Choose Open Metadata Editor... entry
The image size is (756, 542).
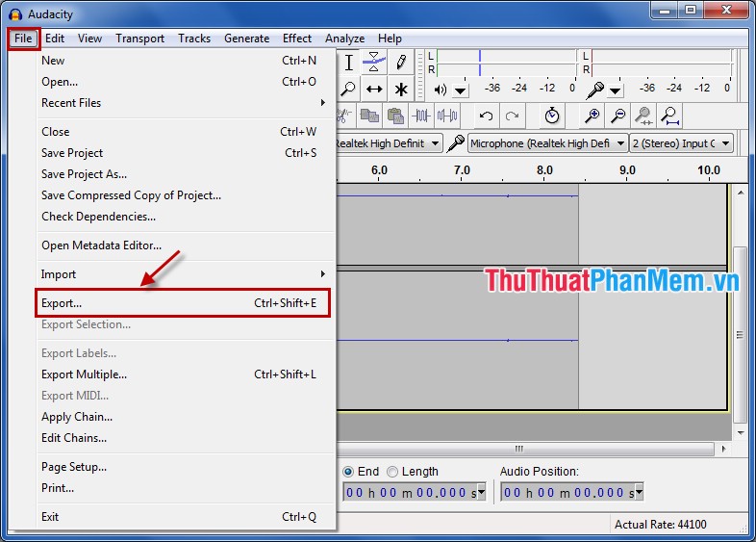coord(186,245)
